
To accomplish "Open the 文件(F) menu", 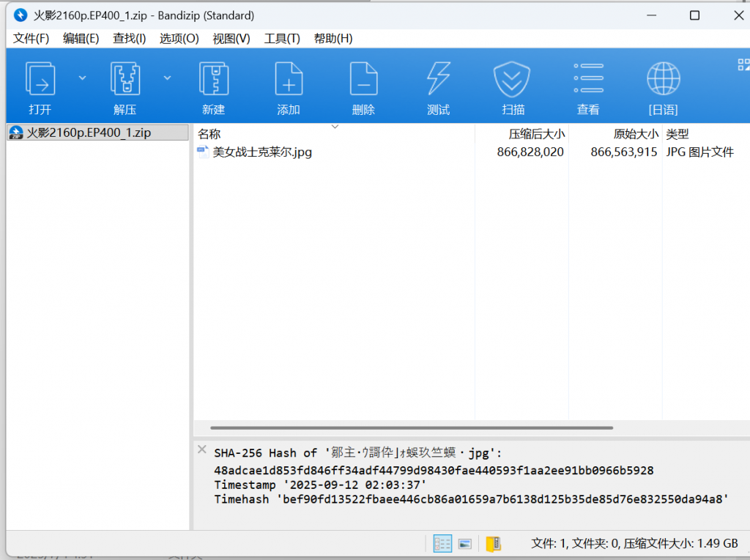I will [31, 38].
